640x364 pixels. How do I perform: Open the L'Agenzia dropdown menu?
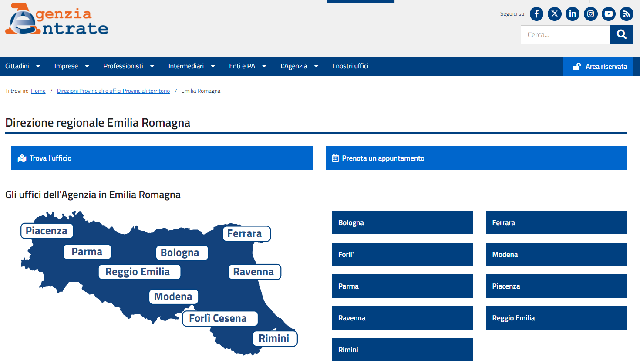pos(299,66)
